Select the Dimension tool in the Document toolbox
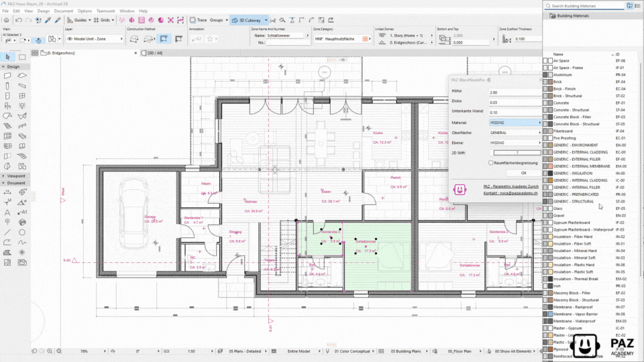Viewport: 644px width, 362px height. (x=7, y=192)
